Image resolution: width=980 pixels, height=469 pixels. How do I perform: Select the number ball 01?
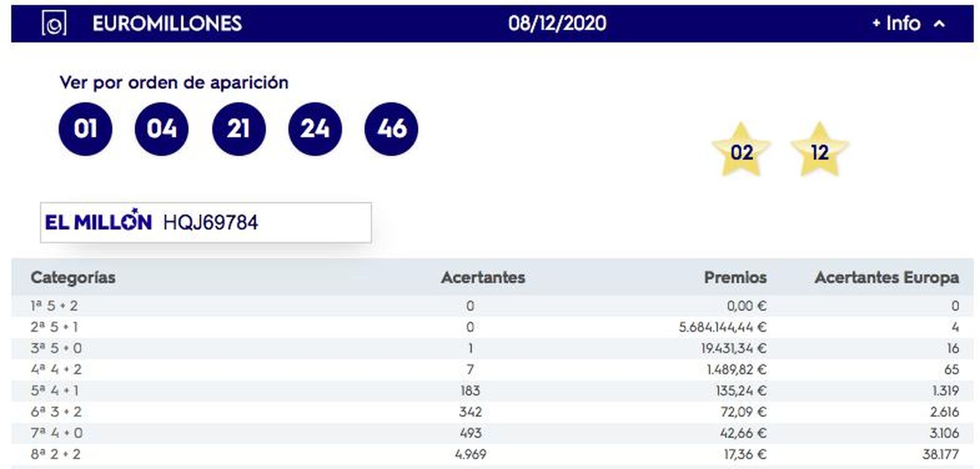(x=86, y=129)
